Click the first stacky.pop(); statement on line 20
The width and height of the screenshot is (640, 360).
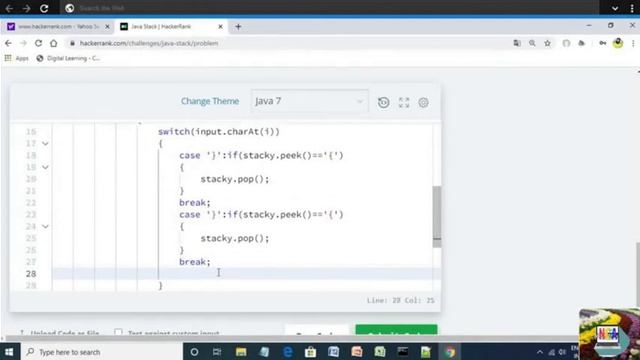(x=235, y=179)
